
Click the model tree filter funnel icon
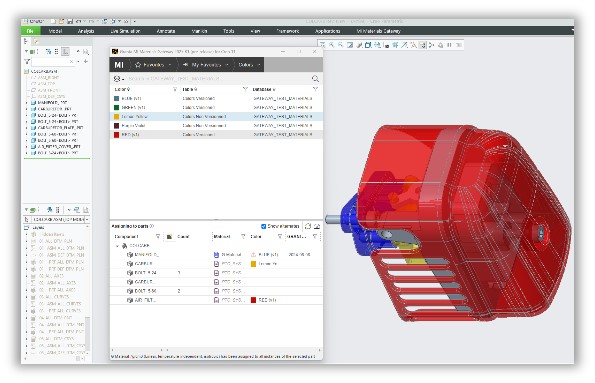[27, 61]
